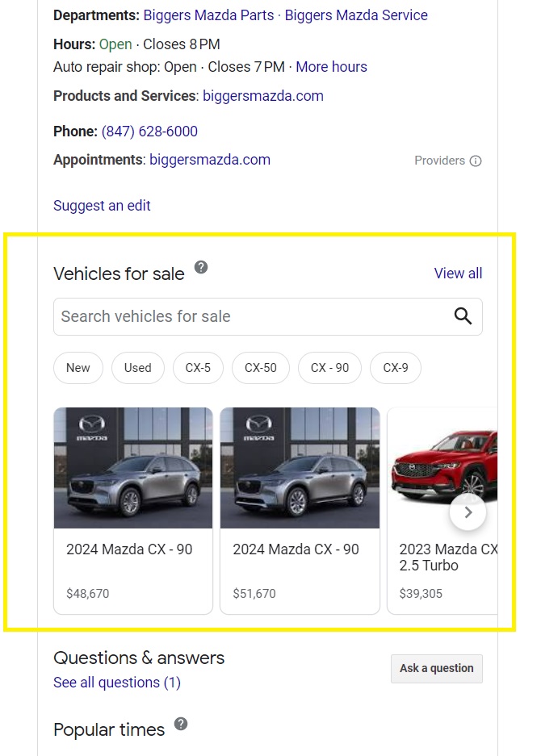Open Biggers Mazda Parts department link
The width and height of the screenshot is (541, 756).
point(208,15)
